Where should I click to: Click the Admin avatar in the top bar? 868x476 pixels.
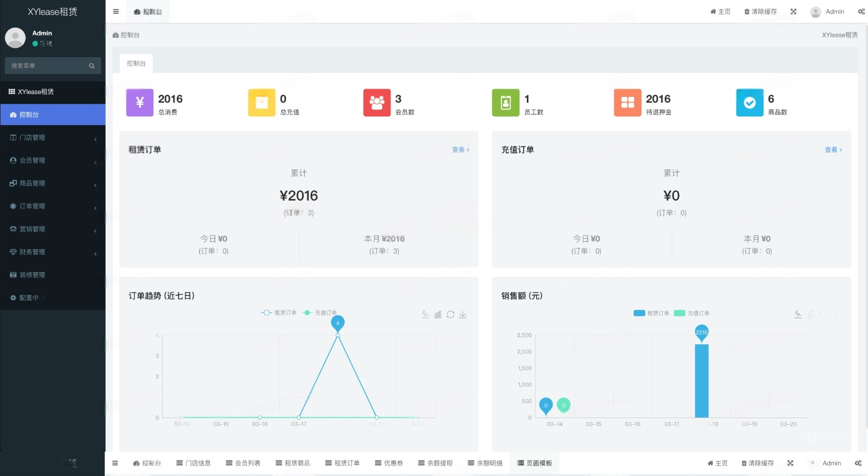tap(815, 12)
